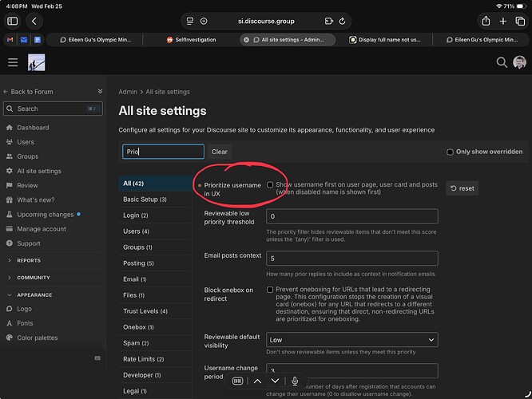Viewport: 532px width, 399px height.
Task: Select the All (42) category tab
Action: [x=156, y=184]
